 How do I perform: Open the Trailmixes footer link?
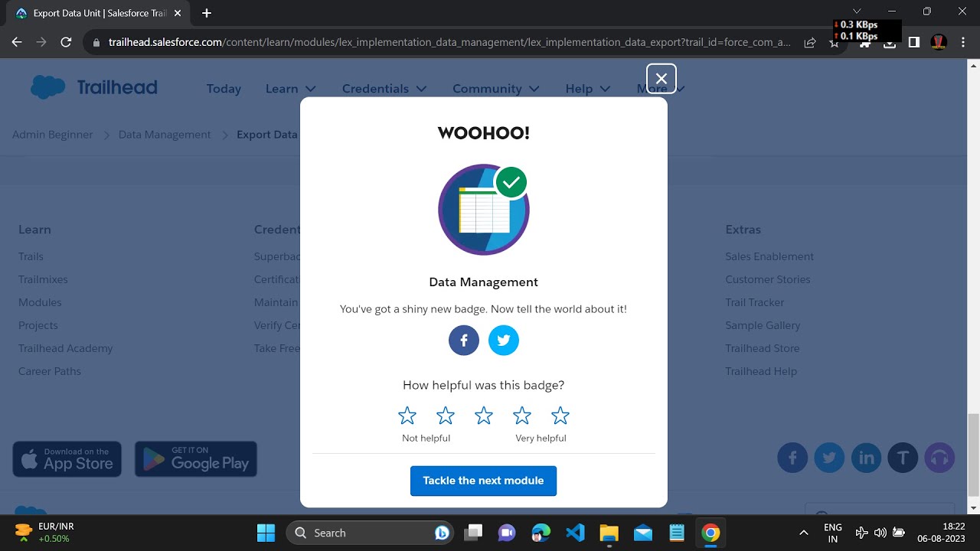pyautogui.click(x=43, y=279)
